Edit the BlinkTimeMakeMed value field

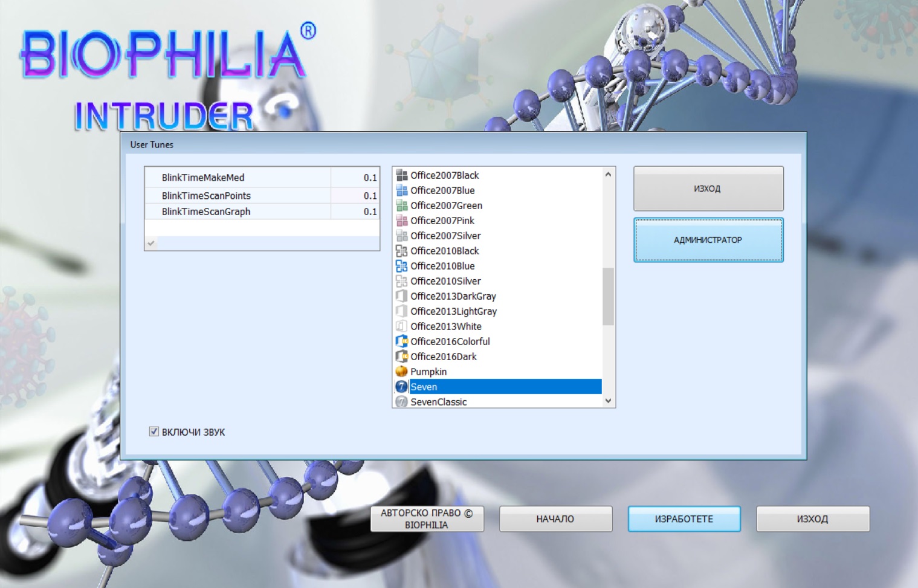point(355,178)
